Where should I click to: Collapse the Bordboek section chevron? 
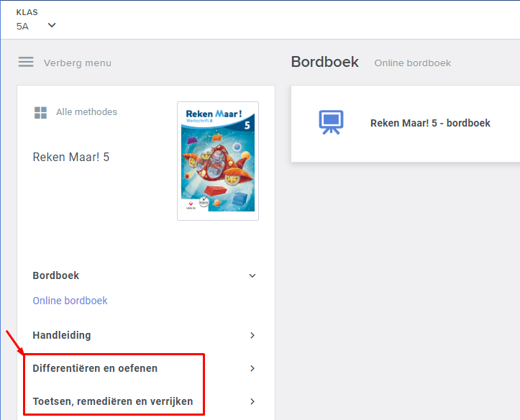point(252,275)
